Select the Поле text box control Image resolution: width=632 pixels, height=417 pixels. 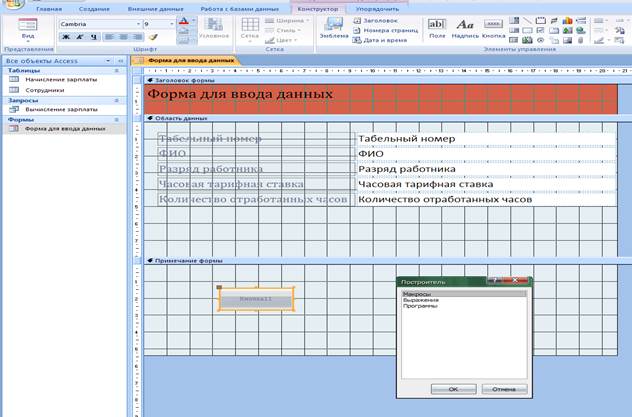pyautogui.click(x=437, y=28)
